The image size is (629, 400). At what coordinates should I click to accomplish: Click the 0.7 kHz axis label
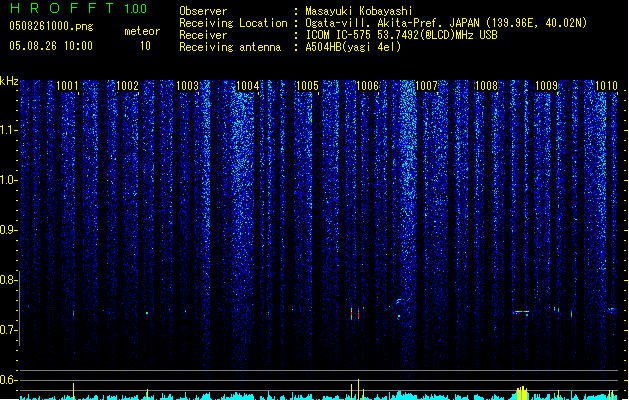pyautogui.click(x=8, y=330)
